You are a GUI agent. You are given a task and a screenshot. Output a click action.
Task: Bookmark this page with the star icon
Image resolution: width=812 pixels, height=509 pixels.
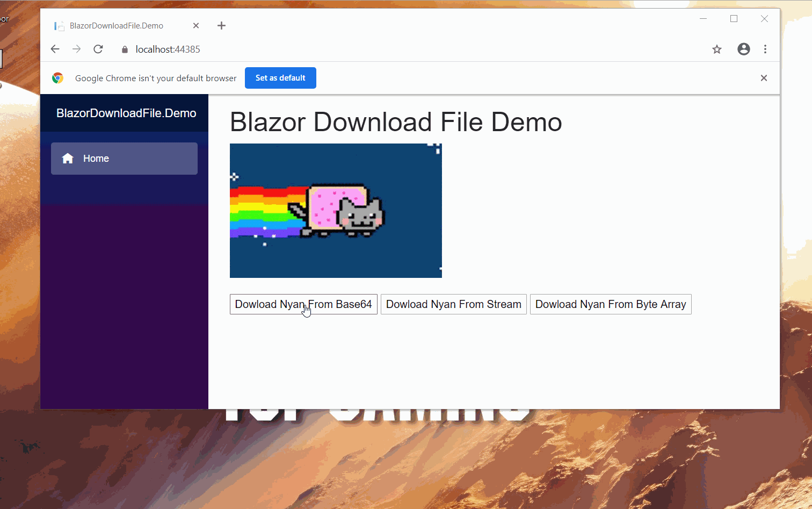click(x=717, y=49)
